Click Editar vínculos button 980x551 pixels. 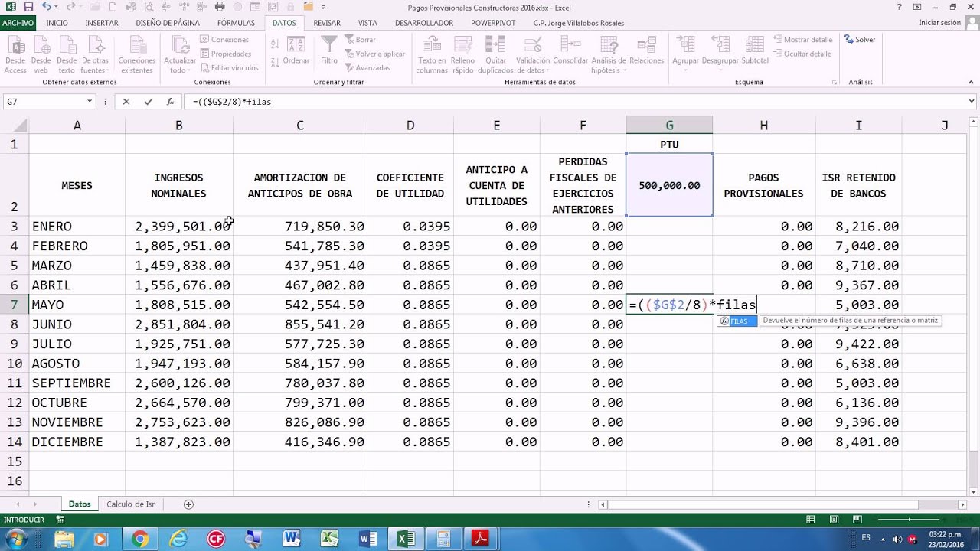229,68
